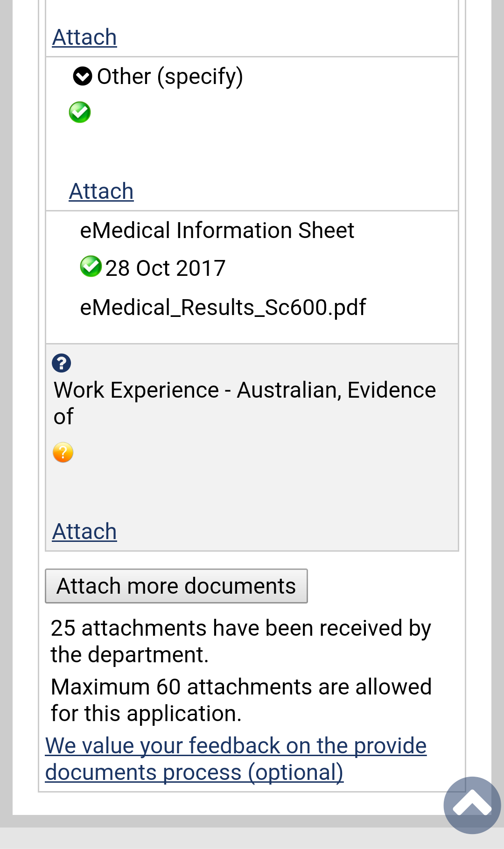Image resolution: width=504 pixels, height=849 pixels.
Task: Click the Attach link above Other (specify)
Action: click(84, 37)
